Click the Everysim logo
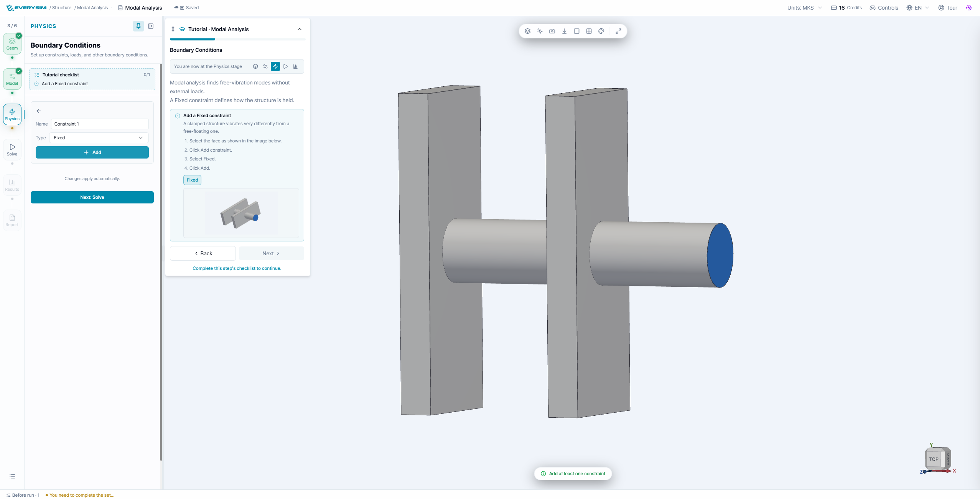Viewport: 980px width, 499px height. tap(26, 8)
